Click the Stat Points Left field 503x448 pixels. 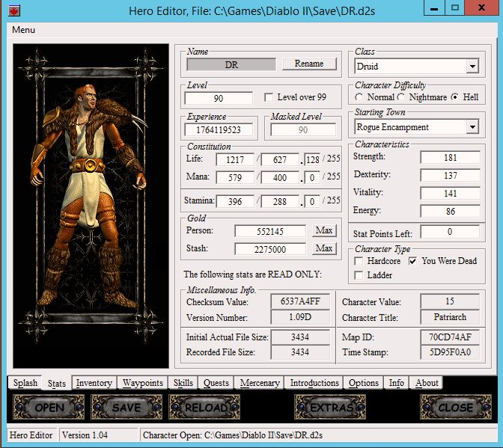tap(450, 232)
